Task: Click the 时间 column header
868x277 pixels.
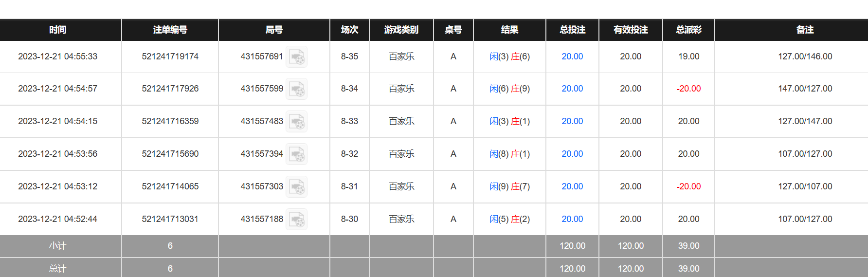Action: pyautogui.click(x=58, y=30)
